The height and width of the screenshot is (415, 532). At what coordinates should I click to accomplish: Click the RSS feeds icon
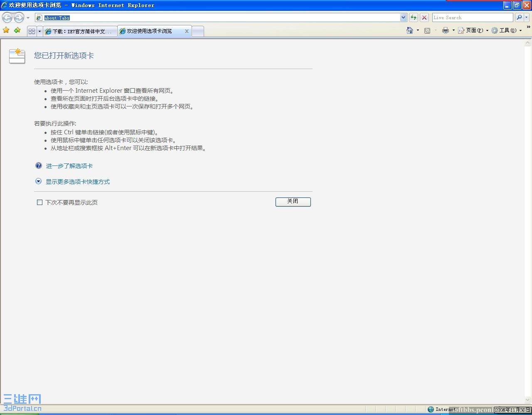click(427, 30)
